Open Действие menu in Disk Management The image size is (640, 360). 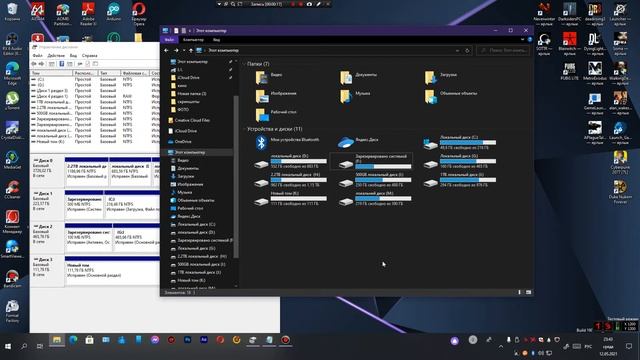pos(56,56)
